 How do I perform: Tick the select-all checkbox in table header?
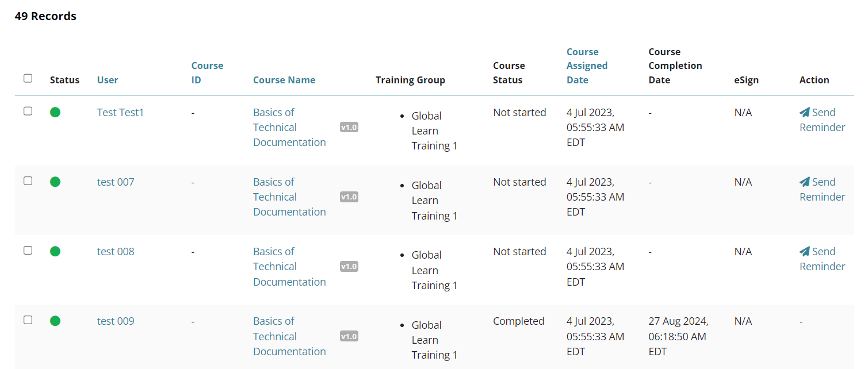pos(28,78)
